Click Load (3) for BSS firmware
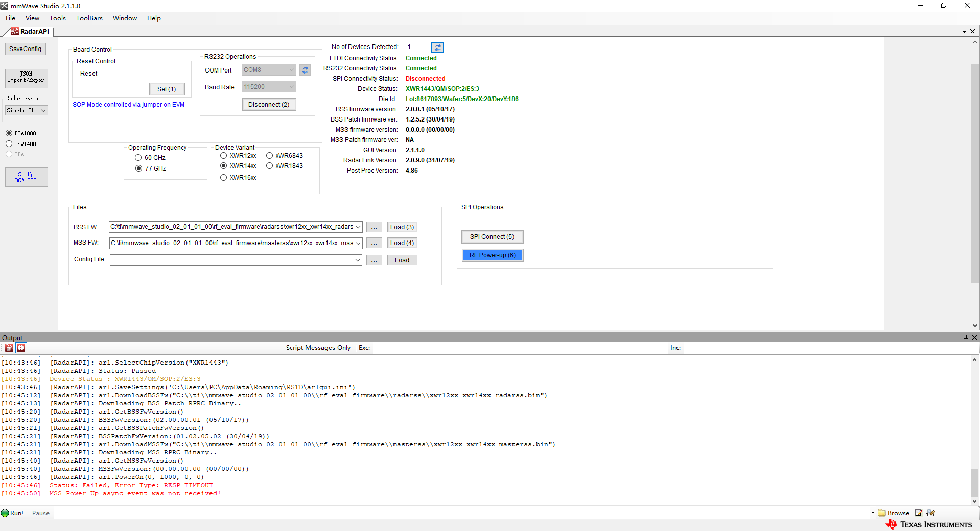This screenshot has height=531, width=980. coord(402,227)
